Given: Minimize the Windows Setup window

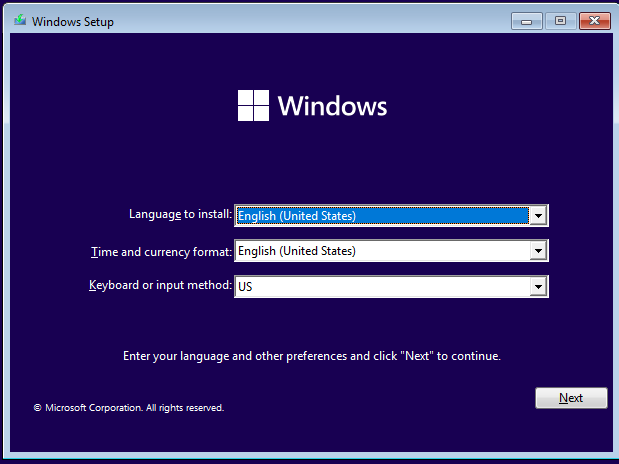Looking at the screenshot, I should point(527,21).
